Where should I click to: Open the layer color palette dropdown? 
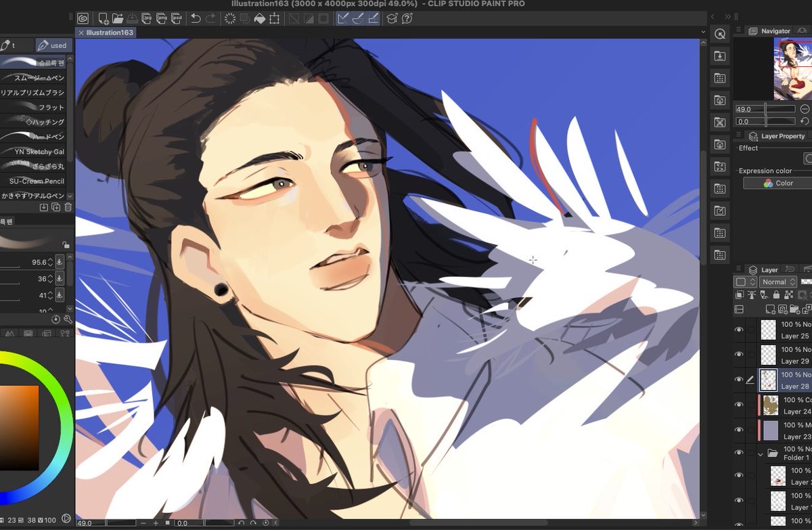click(744, 282)
